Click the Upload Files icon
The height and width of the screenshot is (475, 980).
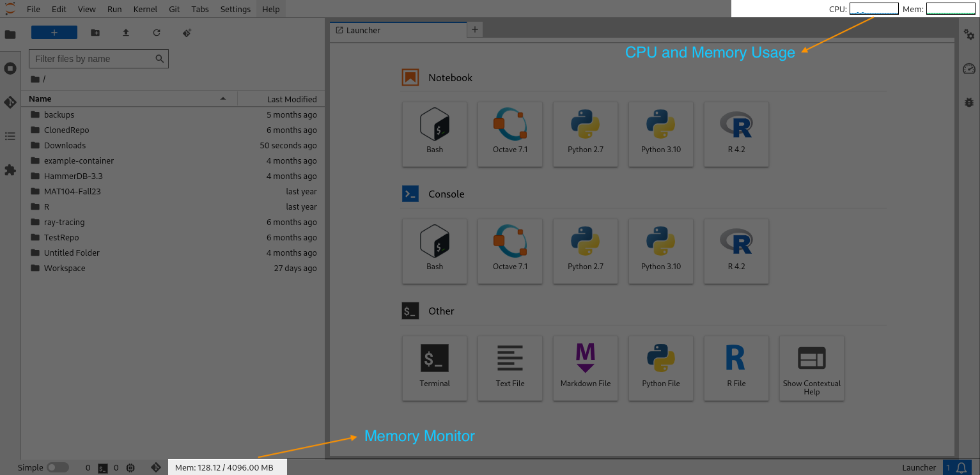(x=126, y=33)
